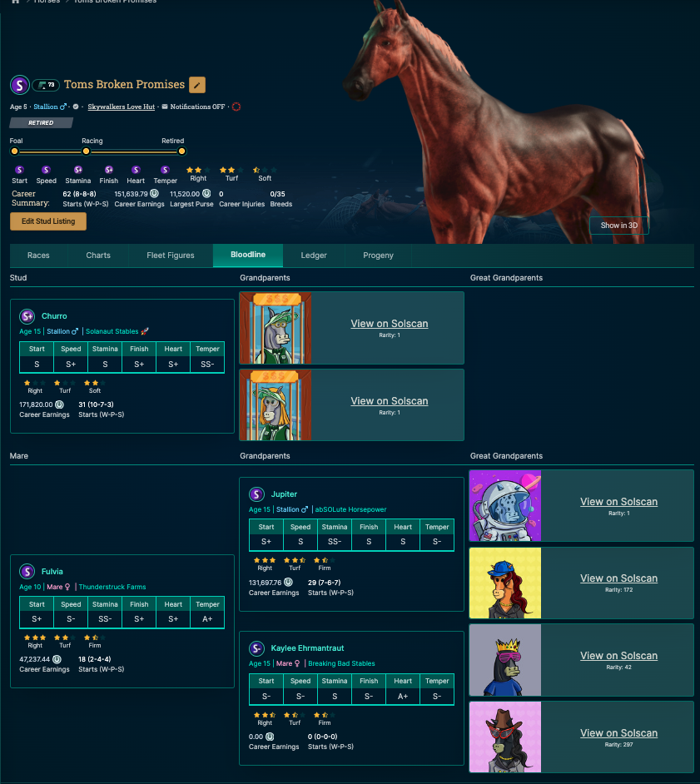Click Fulvia's S grade badge
The width and height of the screenshot is (700, 784).
[27, 571]
